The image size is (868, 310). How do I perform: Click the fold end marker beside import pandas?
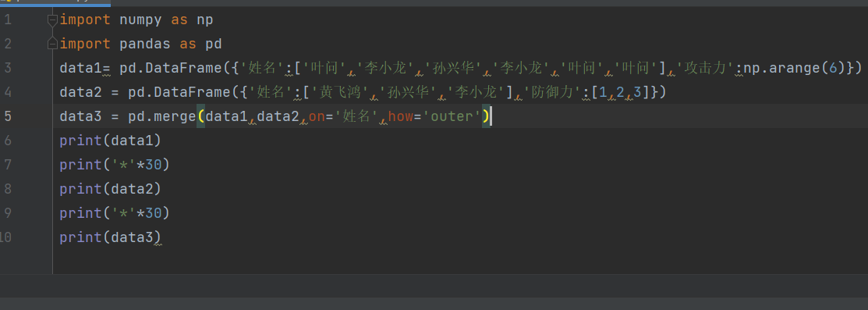52,44
